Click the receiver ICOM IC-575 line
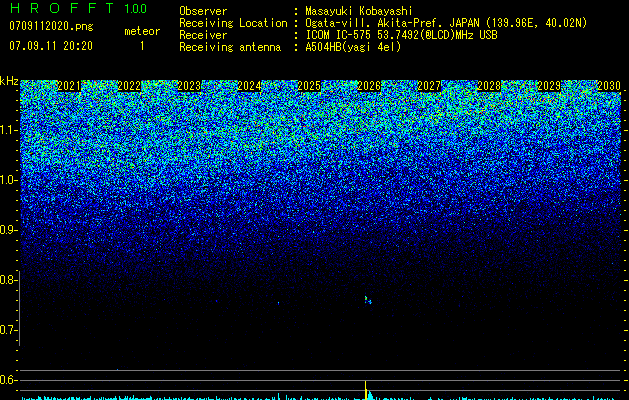Image resolution: width=629 pixels, height=400 pixels. (x=401, y=35)
